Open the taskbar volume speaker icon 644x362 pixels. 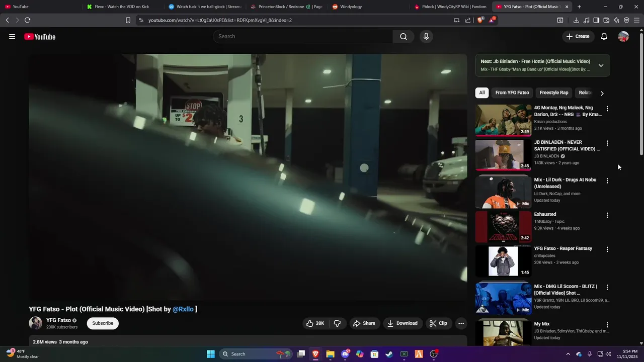pyautogui.click(x=608, y=354)
